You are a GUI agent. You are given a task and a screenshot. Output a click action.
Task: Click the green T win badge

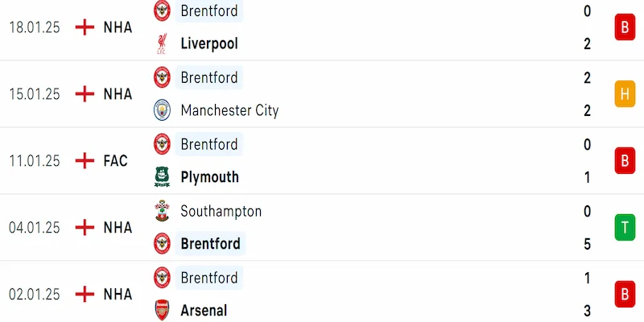(x=624, y=228)
